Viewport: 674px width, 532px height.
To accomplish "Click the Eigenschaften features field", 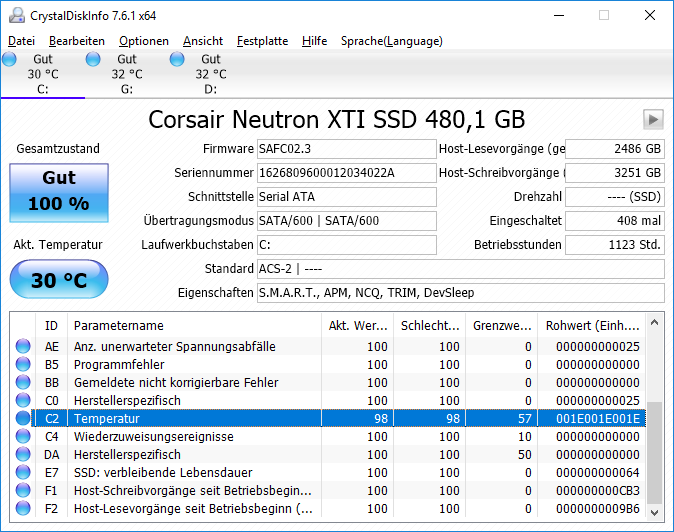I will pos(461,293).
